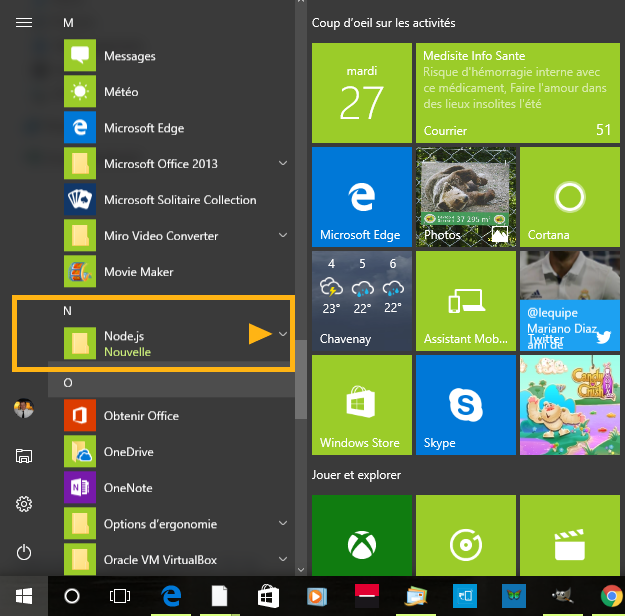Image resolution: width=625 pixels, height=616 pixels.
Task: Expand the Oracle VM VirtualBox folder
Action: (283, 559)
